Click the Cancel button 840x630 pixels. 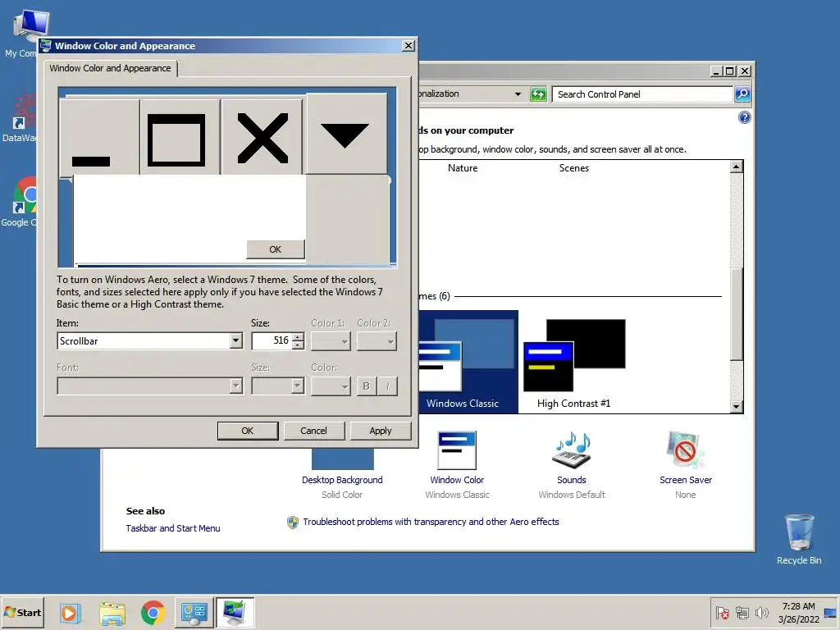313,431
